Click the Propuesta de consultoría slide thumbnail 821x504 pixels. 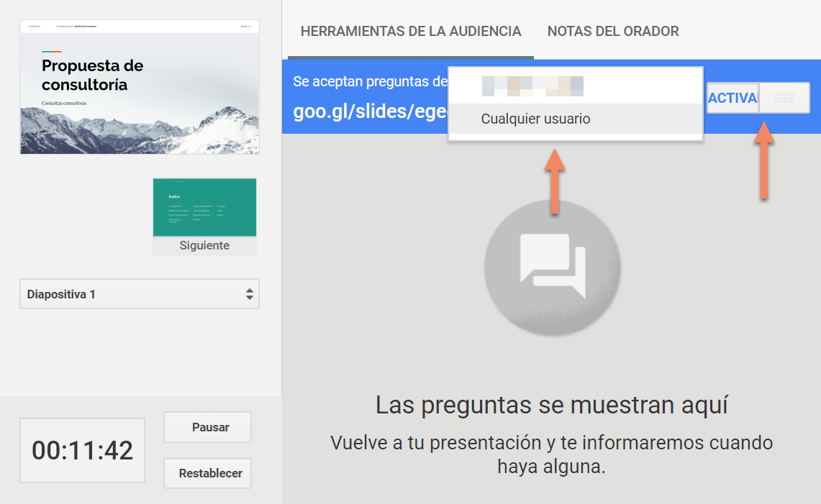[139, 86]
